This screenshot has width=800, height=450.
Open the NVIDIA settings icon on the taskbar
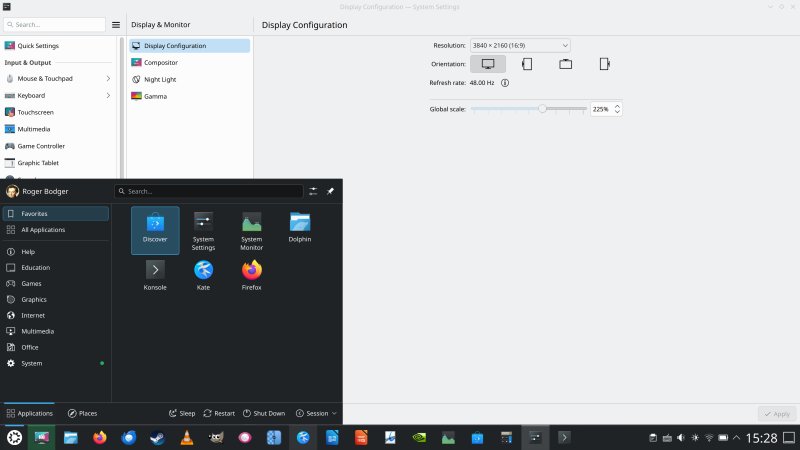(x=419, y=437)
